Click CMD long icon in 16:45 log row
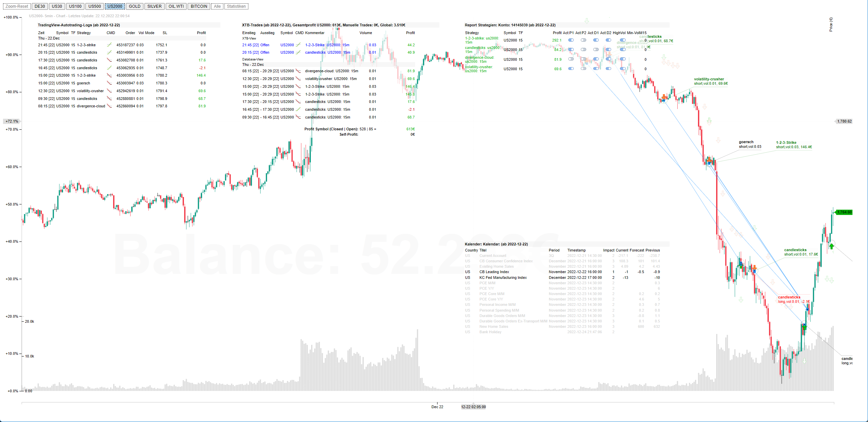This screenshot has width=868, height=422. tap(109, 68)
